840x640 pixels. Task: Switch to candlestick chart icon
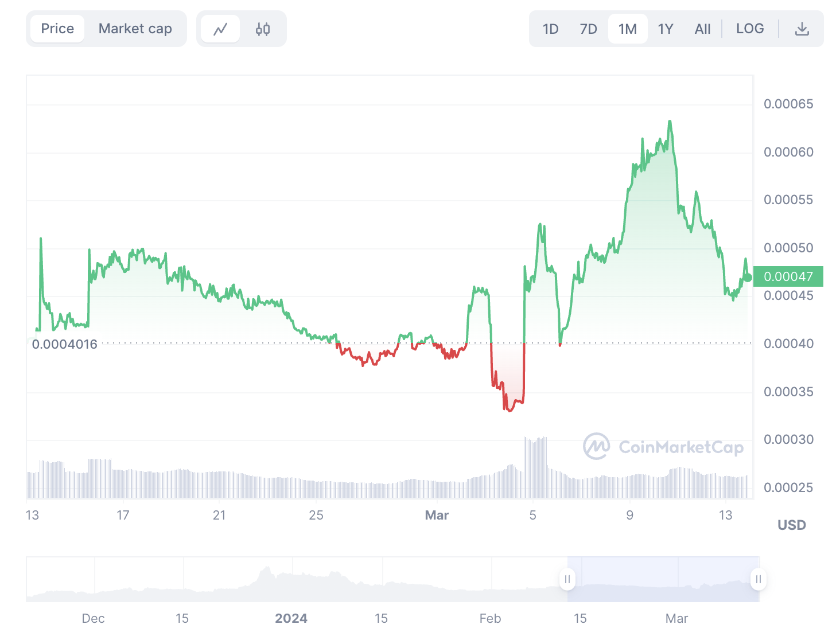[x=263, y=29]
